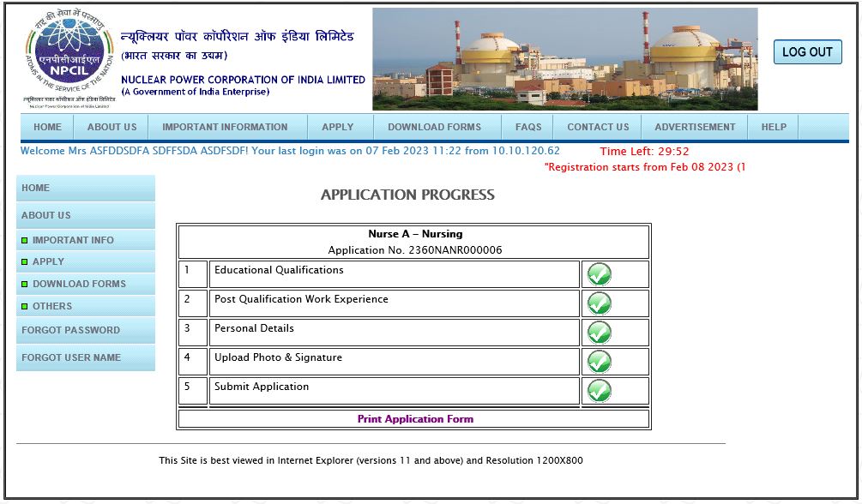This screenshot has width=862, height=504.
Task: Expand APPLY in the left sidebar
Action: (x=86, y=261)
